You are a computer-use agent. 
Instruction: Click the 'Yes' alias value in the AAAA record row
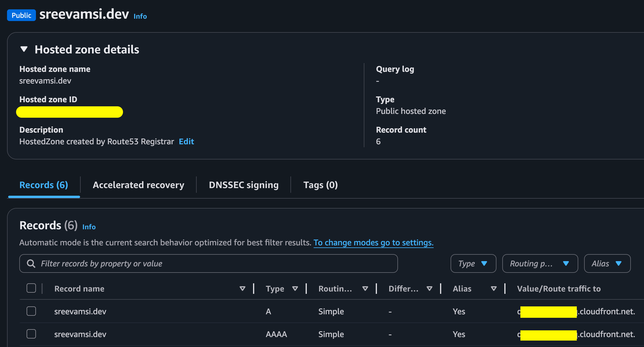coord(459,334)
